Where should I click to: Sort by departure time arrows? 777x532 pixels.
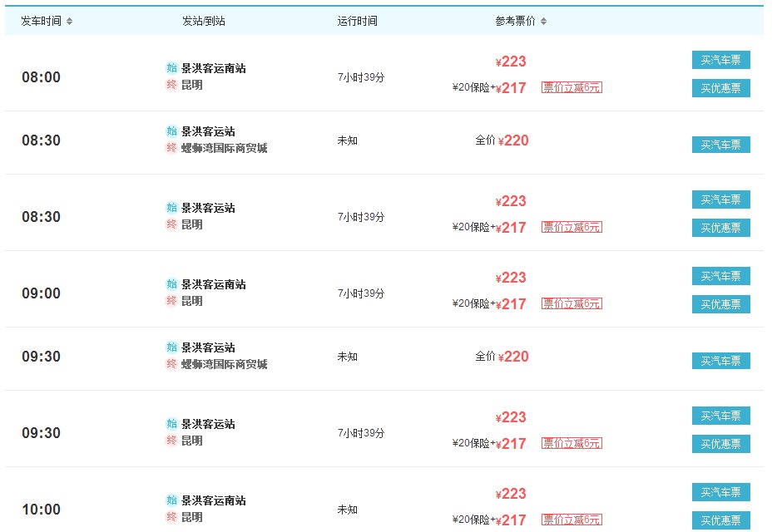coord(69,22)
